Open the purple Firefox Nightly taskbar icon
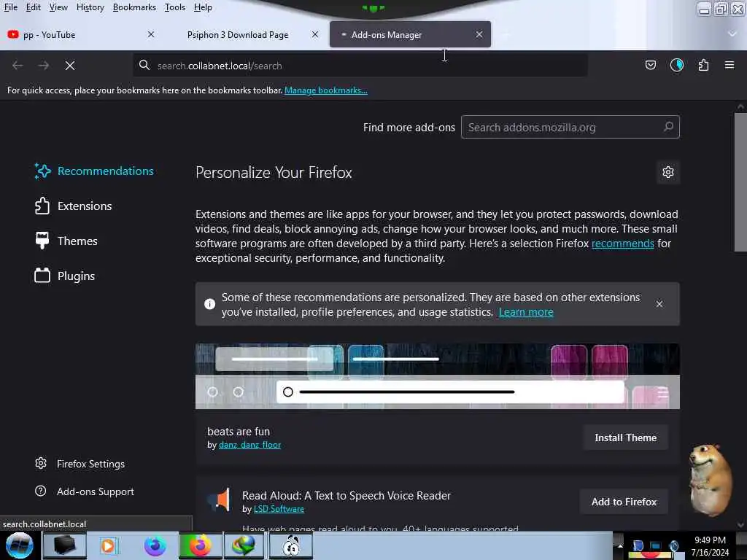The width and height of the screenshot is (747, 560). (x=155, y=545)
